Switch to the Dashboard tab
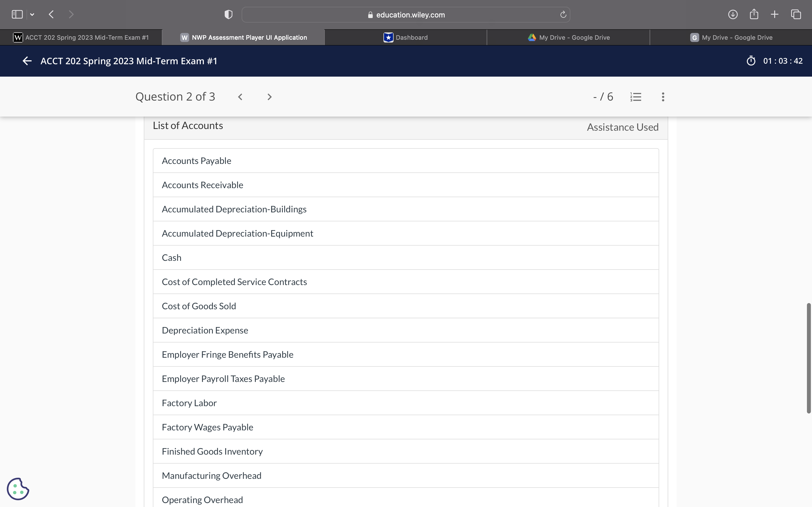 coord(406,37)
